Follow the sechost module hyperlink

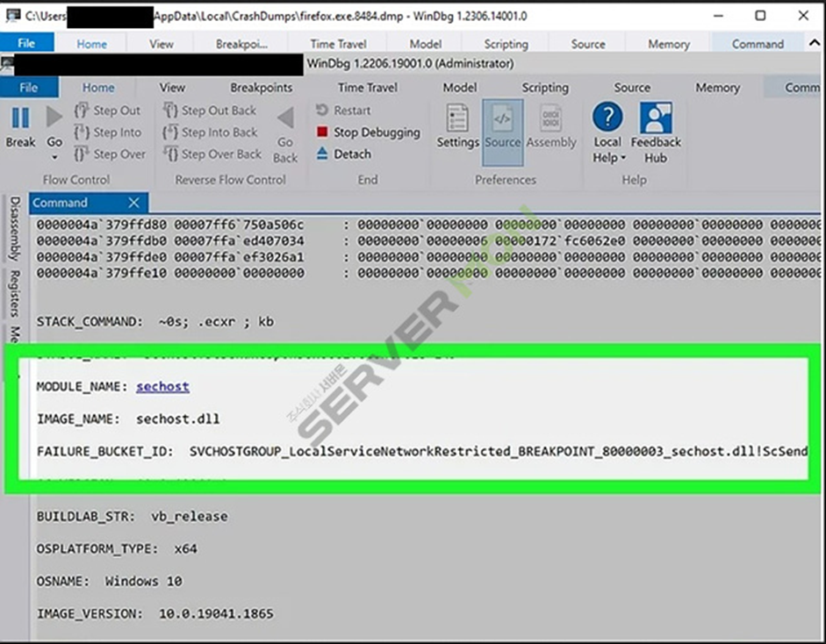(x=162, y=386)
